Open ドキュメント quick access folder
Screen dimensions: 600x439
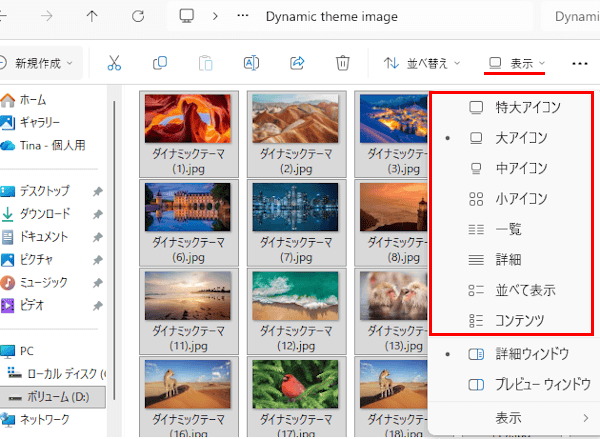pos(34,237)
